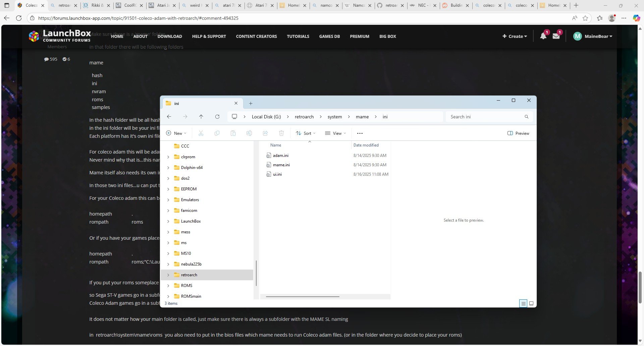Click the Read aloud icon in address bar
This screenshot has height=346, width=644.
pyautogui.click(x=575, y=18)
